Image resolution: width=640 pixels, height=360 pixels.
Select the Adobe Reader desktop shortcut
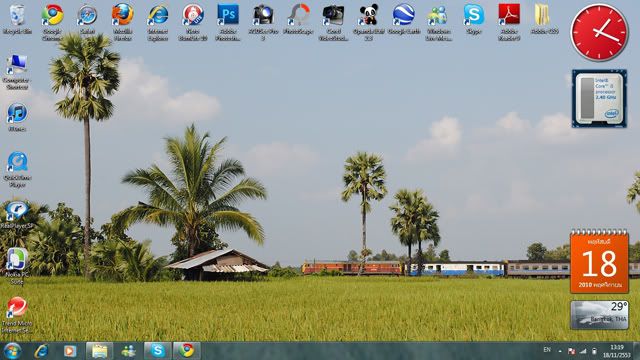pyautogui.click(x=509, y=22)
